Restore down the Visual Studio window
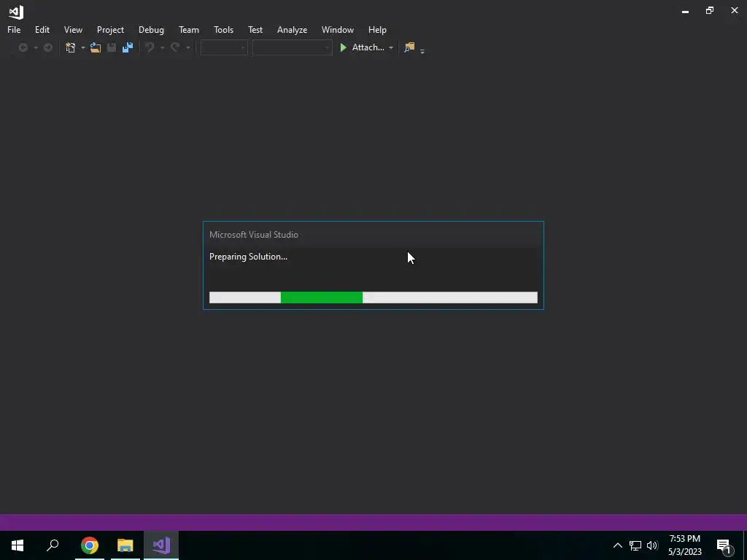The image size is (747, 560). coord(710,10)
